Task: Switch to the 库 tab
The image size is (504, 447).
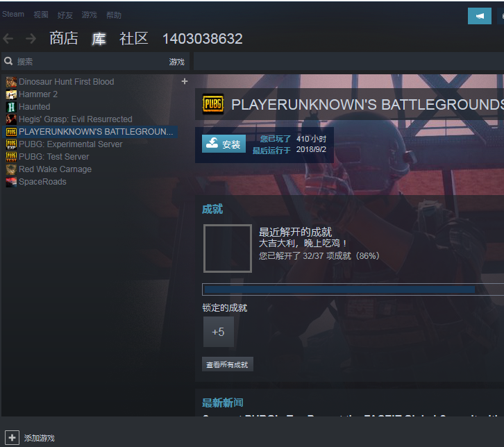Action: tap(99, 39)
